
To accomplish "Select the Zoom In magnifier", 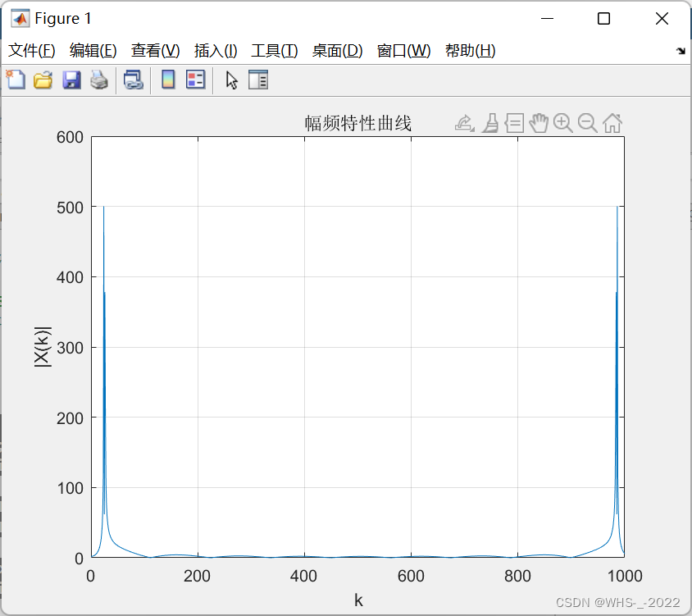I will [x=563, y=123].
